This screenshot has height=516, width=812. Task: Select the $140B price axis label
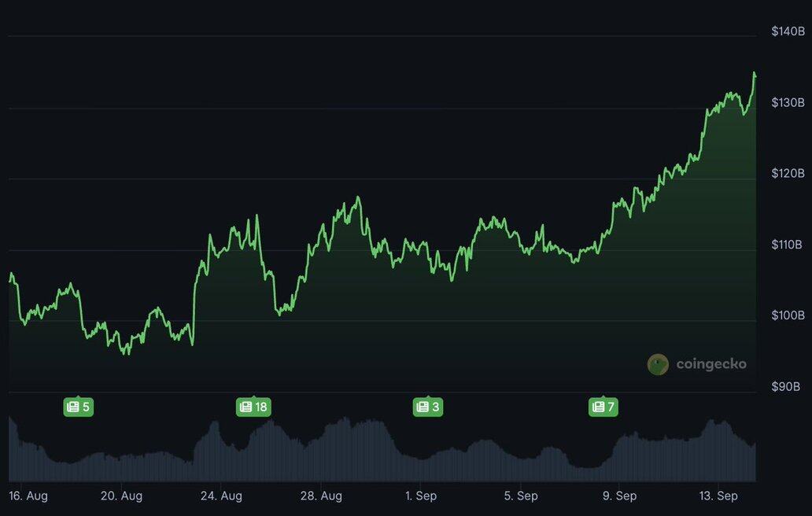click(x=788, y=31)
